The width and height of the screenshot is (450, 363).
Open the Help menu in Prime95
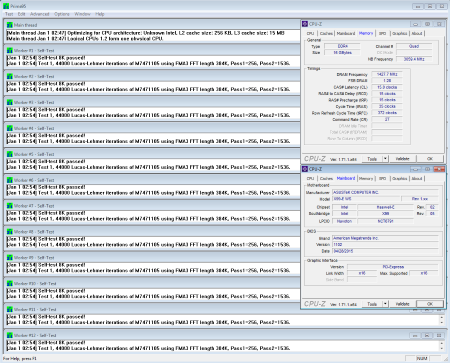[x=100, y=14]
